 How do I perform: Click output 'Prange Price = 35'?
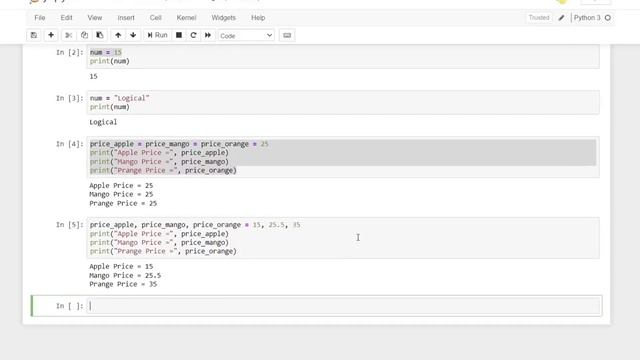point(123,284)
